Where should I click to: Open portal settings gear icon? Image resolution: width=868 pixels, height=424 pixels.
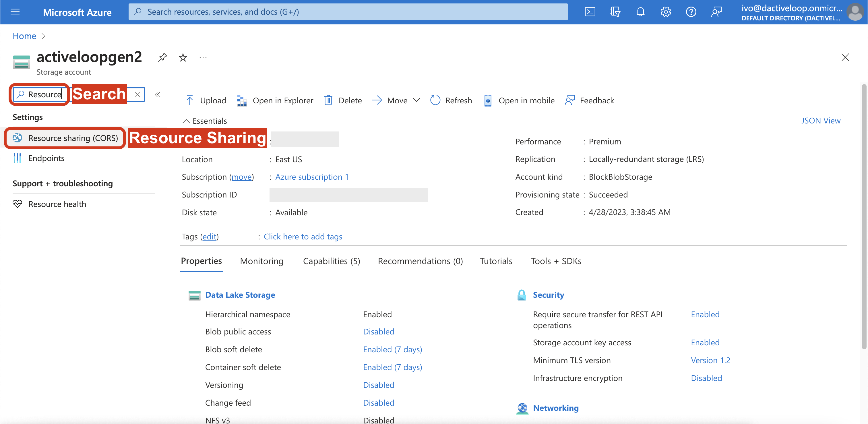(665, 12)
